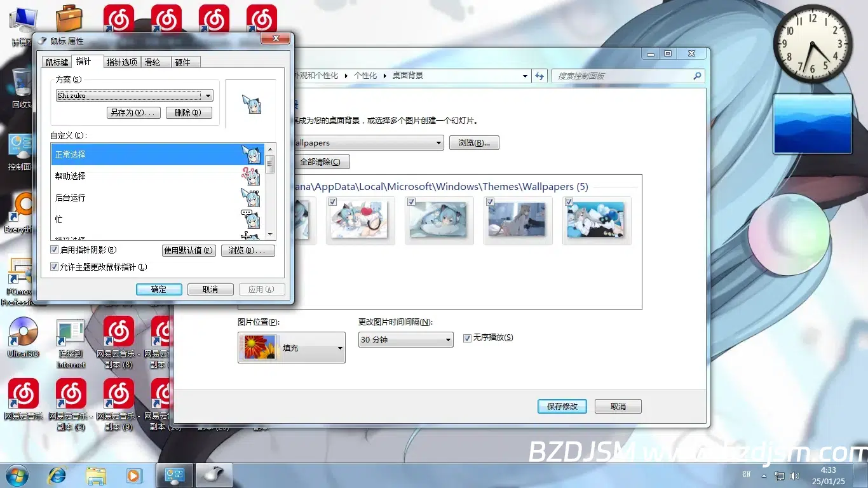
Task: Open the 30 分钟 interval dropdown
Action: click(x=405, y=340)
